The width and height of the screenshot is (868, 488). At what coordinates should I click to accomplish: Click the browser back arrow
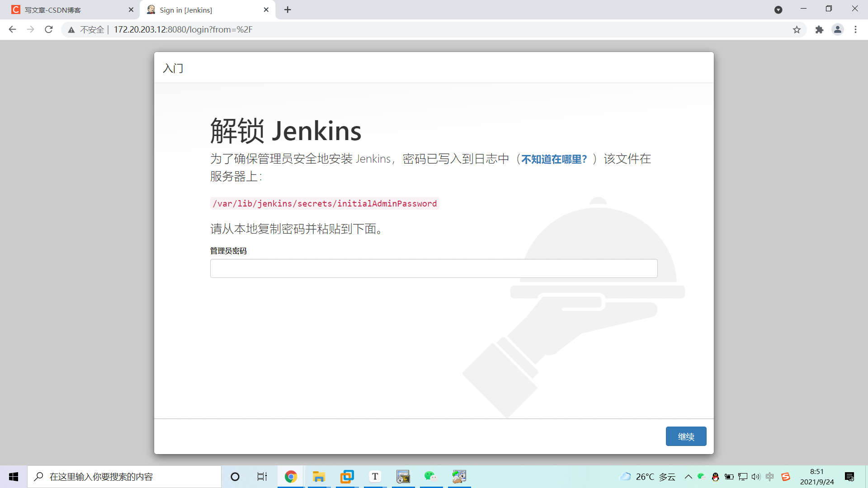tap(12, 29)
